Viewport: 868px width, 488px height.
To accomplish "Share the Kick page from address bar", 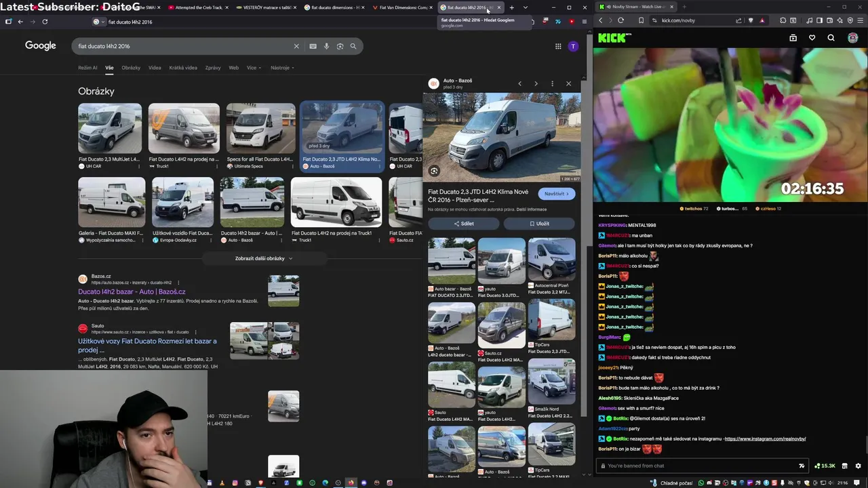I will pyautogui.click(x=738, y=20).
